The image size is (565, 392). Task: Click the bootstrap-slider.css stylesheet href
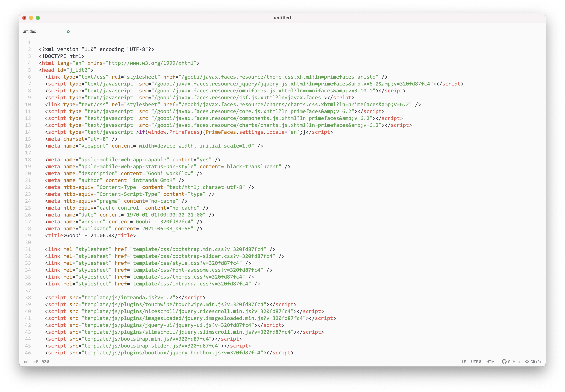203,256
